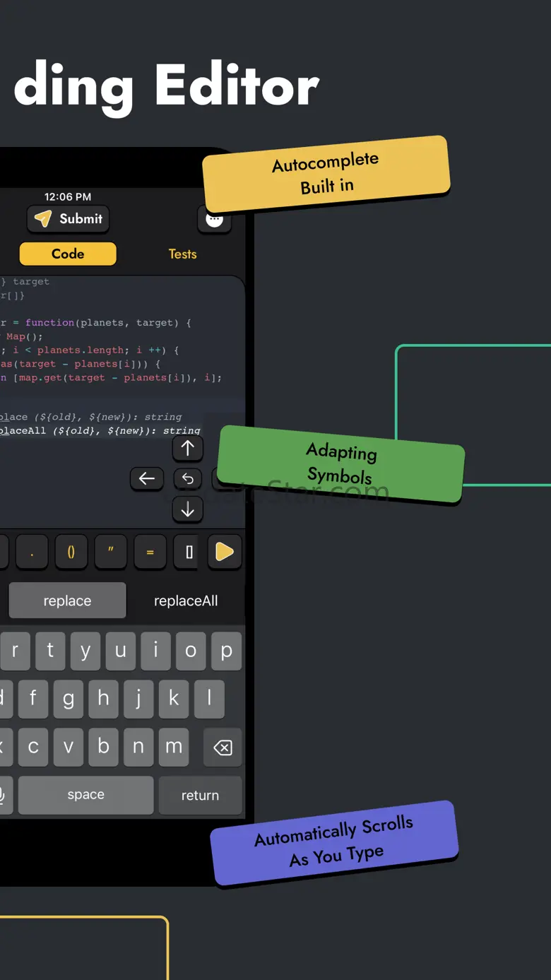Tap the Submit button with paper plane
Image resolution: width=551 pixels, height=980 pixels.
point(68,219)
